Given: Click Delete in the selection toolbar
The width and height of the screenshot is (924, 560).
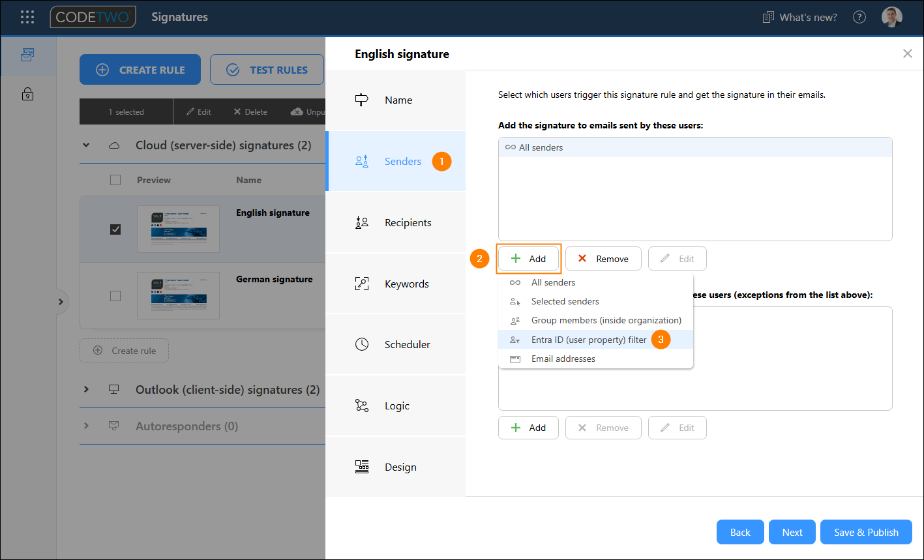Looking at the screenshot, I should coord(250,111).
